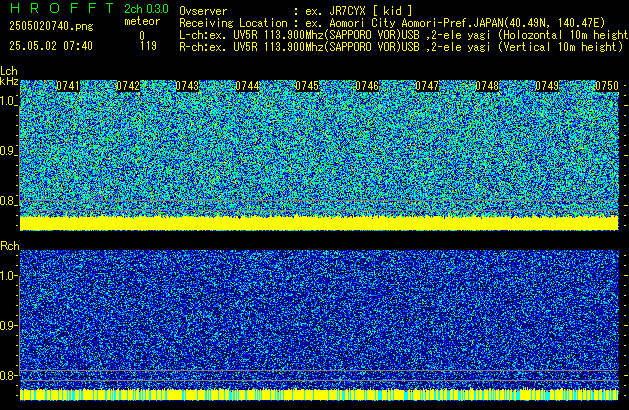Click the timestamp 25.05.02 07:40

[x=51, y=46]
